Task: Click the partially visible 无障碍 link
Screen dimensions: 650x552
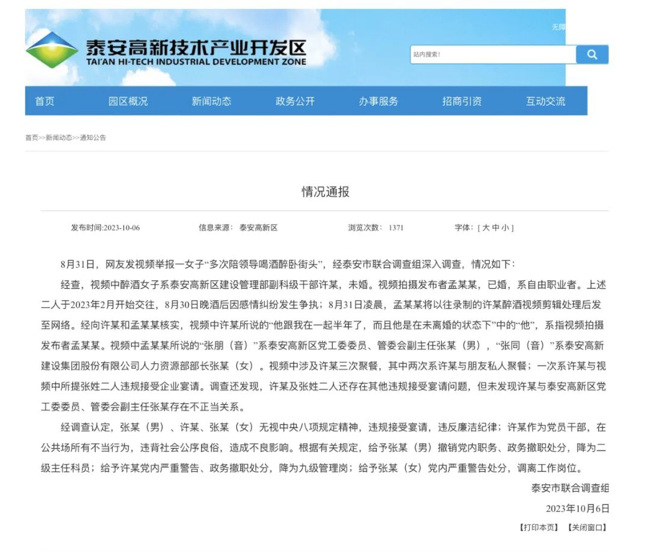Action: pyautogui.click(x=559, y=27)
